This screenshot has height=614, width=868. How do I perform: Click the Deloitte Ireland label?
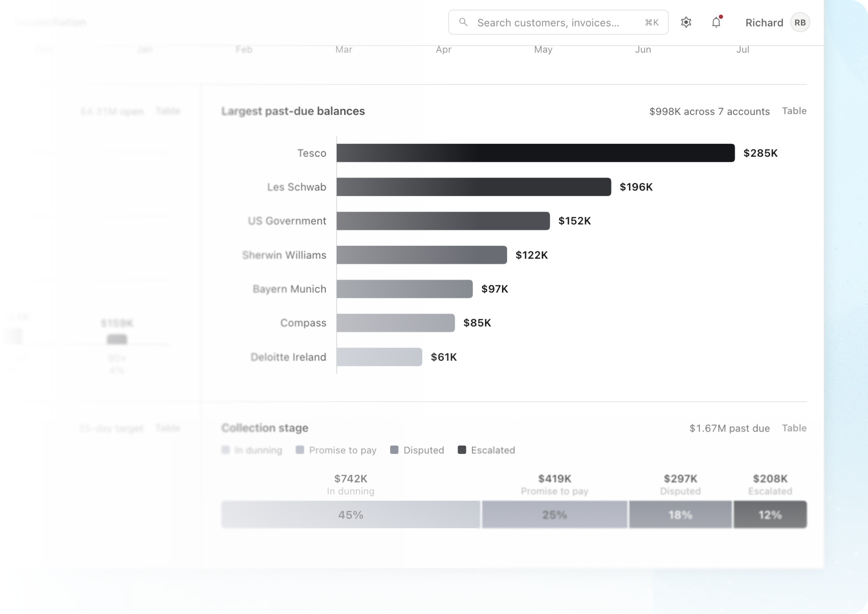(288, 357)
